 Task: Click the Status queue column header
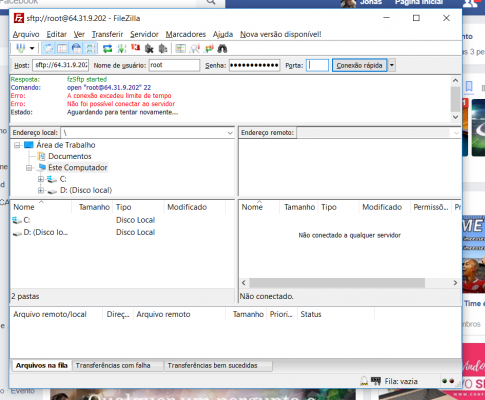click(336, 314)
